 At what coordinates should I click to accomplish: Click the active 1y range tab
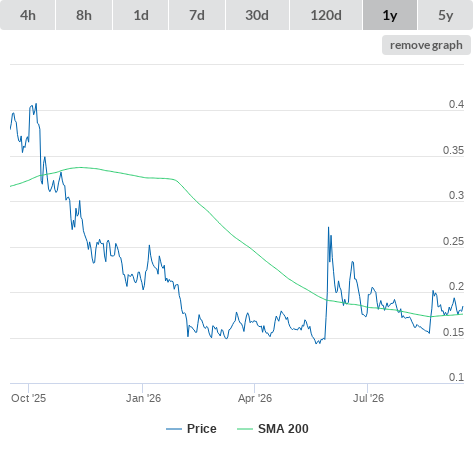pyautogui.click(x=390, y=15)
